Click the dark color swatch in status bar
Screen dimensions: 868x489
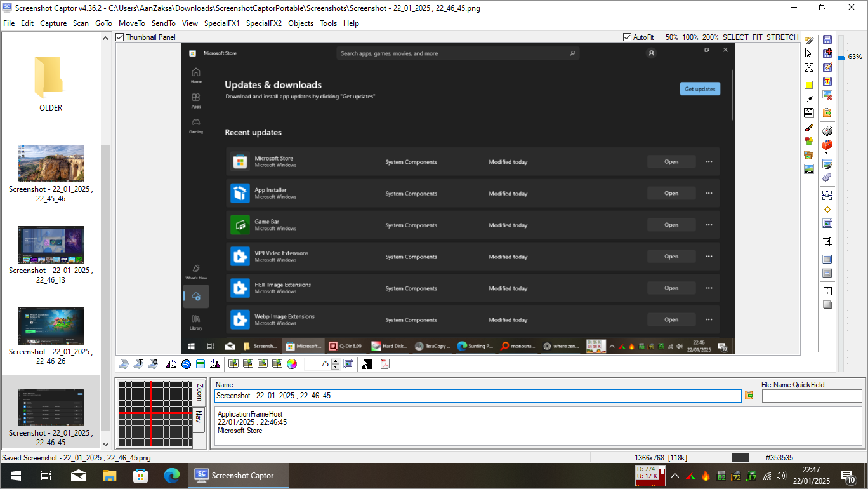[740, 457]
